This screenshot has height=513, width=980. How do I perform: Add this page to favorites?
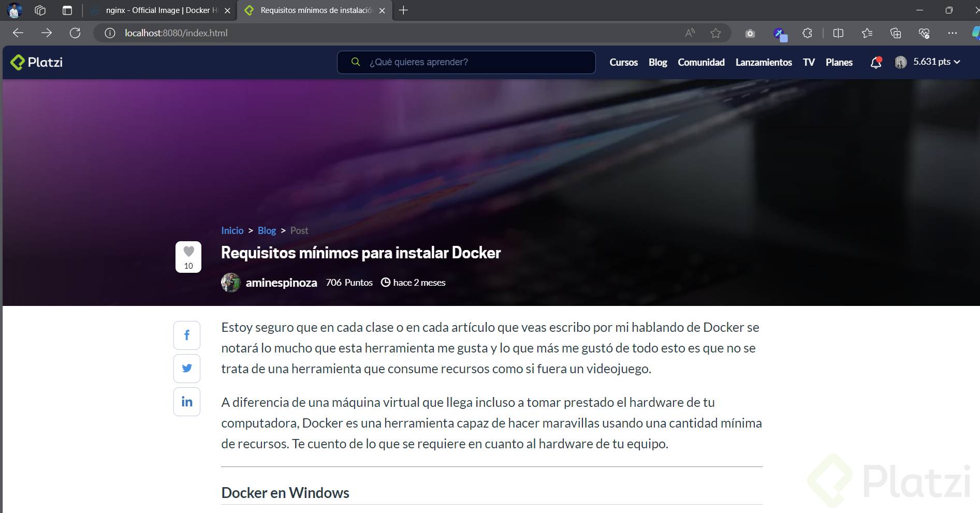coord(715,33)
